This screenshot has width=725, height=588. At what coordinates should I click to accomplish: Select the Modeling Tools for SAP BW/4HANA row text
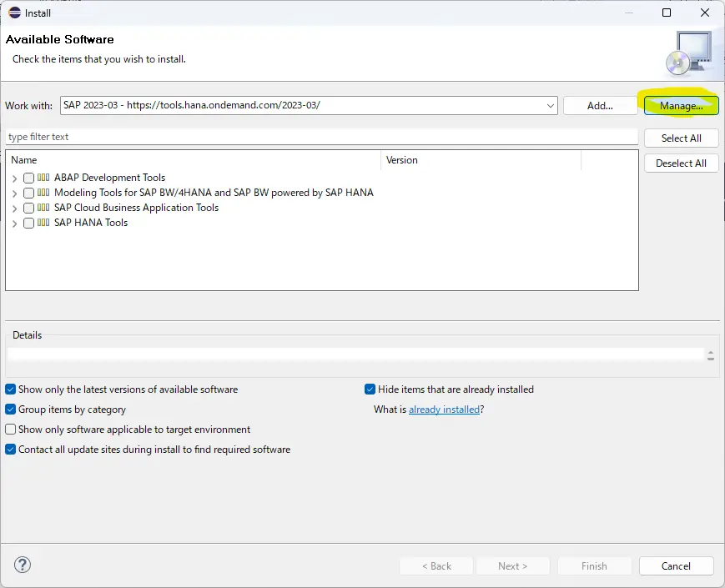(214, 193)
